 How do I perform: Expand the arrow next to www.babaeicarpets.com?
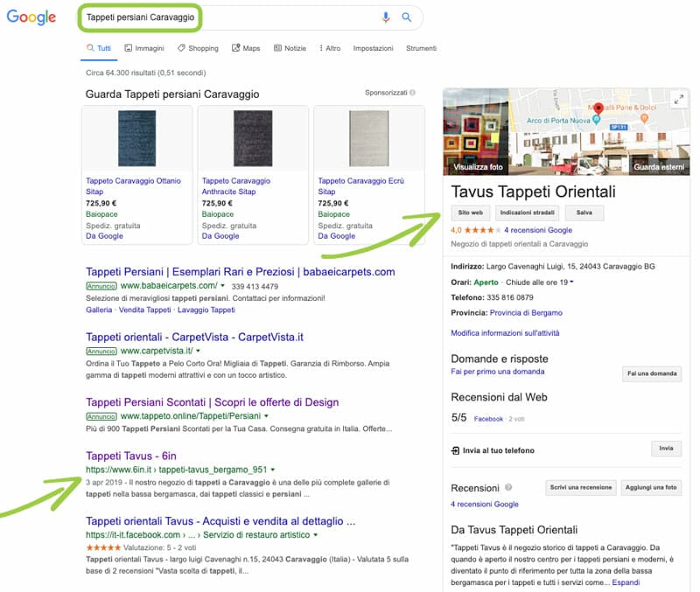point(222,286)
